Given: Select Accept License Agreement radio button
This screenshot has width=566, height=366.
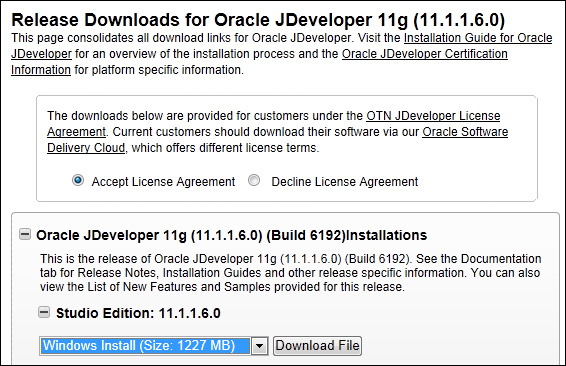Looking at the screenshot, I should 78,180.
